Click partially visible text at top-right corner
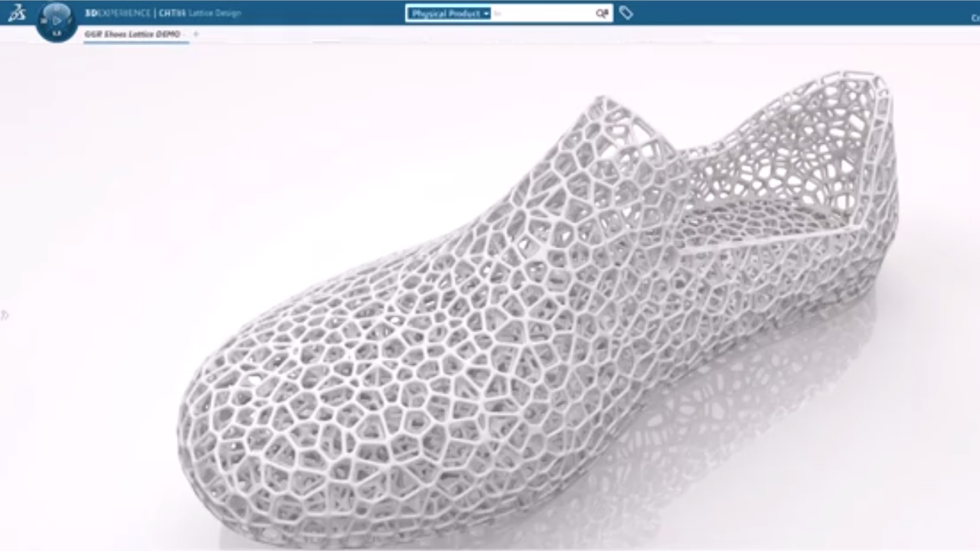980x551 pixels. (x=975, y=18)
